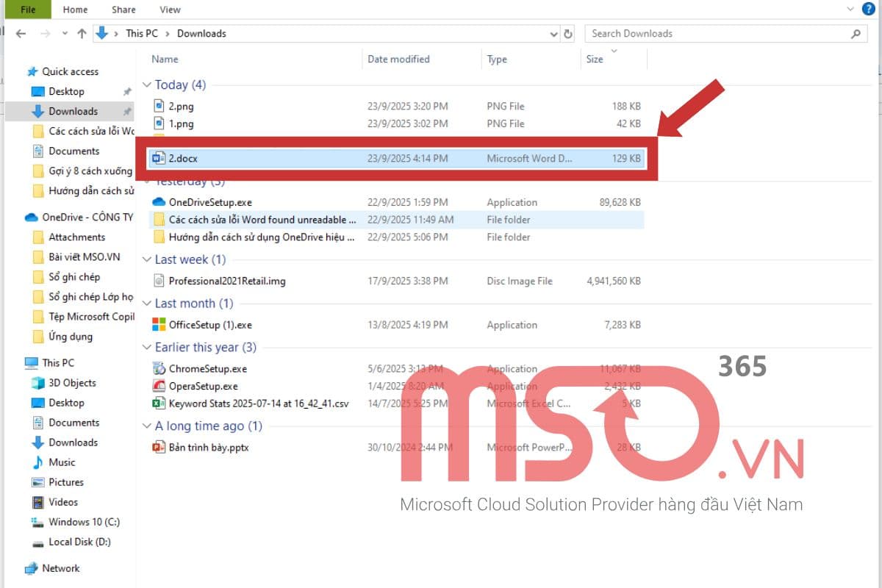882x588 pixels.
Task: Open 'Bài viết MSO.VN' folder
Action: point(84,257)
